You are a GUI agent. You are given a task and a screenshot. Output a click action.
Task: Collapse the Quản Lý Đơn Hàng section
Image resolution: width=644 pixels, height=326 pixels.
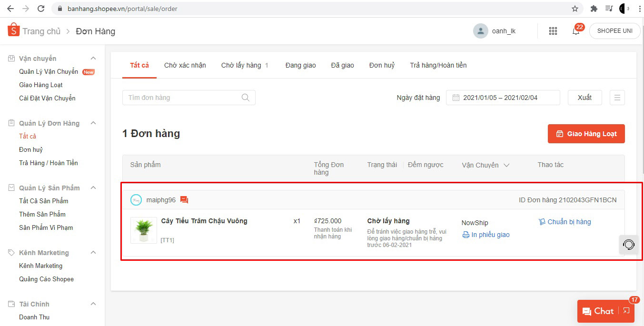tap(93, 123)
